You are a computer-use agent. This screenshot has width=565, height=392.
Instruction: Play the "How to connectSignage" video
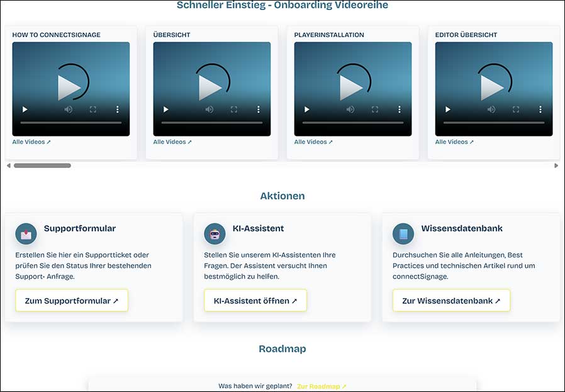tap(25, 109)
